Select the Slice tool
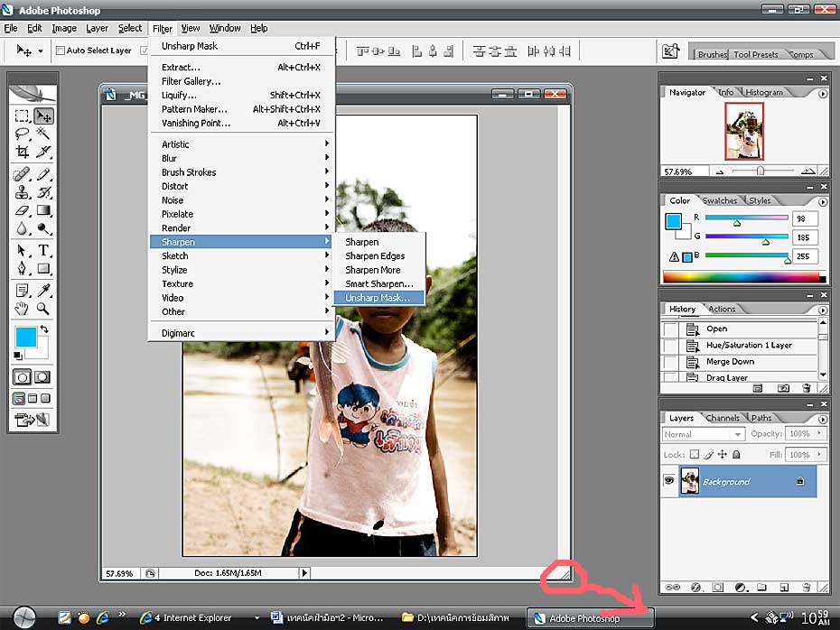Image resolution: width=840 pixels, height=630 pixels. pos(43,152)
